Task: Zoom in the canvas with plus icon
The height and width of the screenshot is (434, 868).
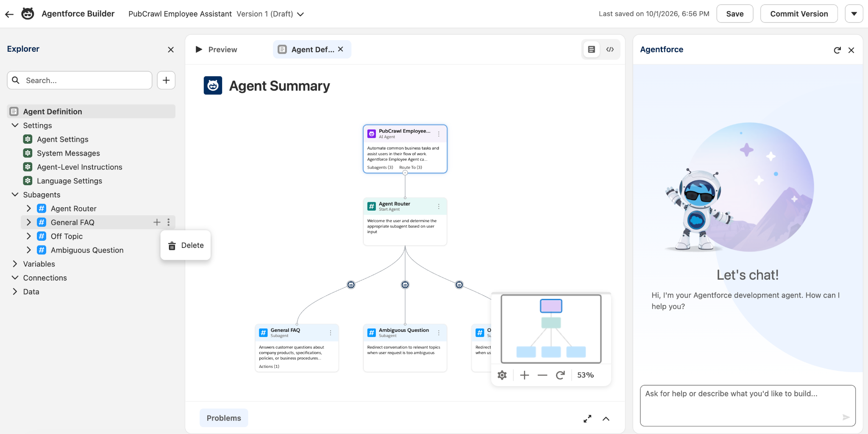Action: coord(525,375)
